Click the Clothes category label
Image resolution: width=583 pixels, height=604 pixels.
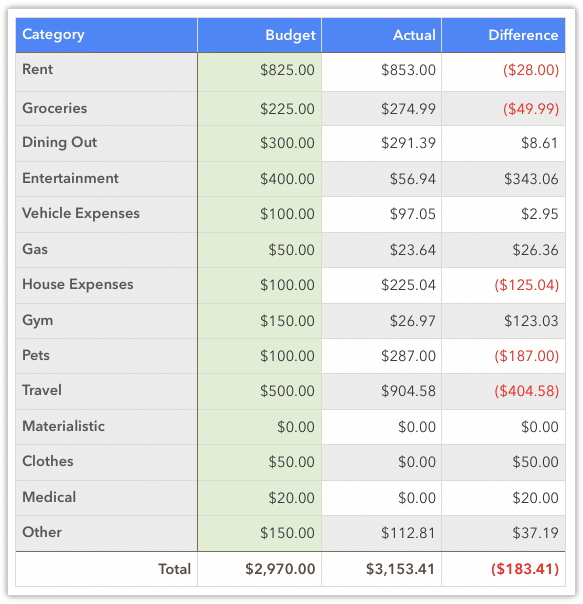pos(48,461)
